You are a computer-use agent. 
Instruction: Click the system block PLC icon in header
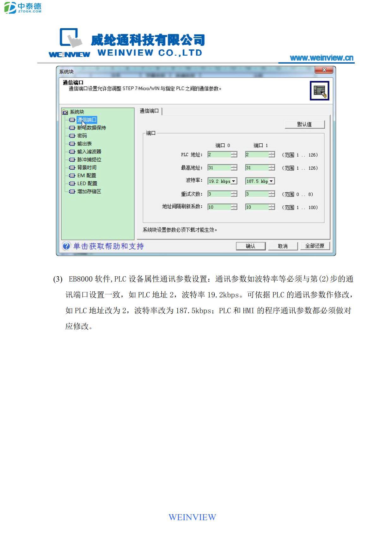[319, 90]
